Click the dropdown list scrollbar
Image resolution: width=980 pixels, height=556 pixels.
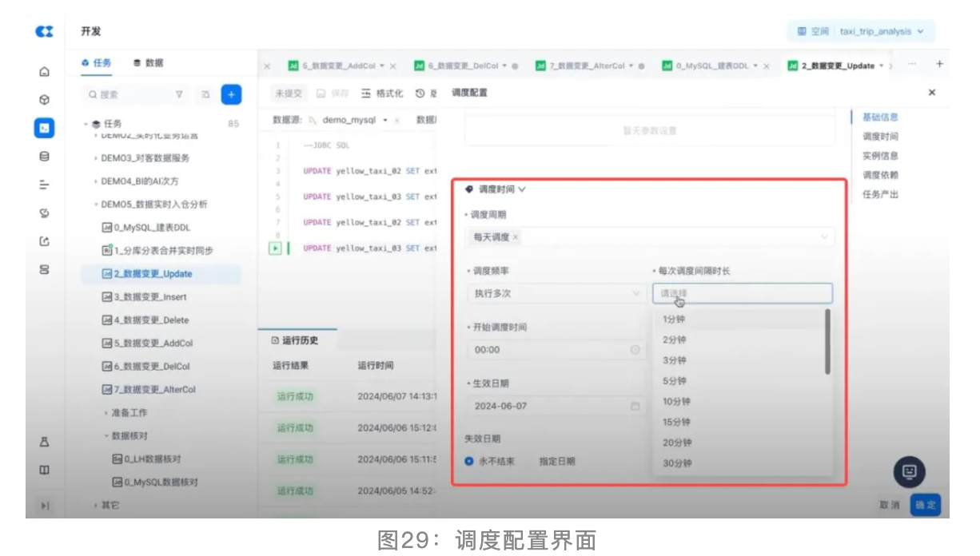(x=827, y=342)
